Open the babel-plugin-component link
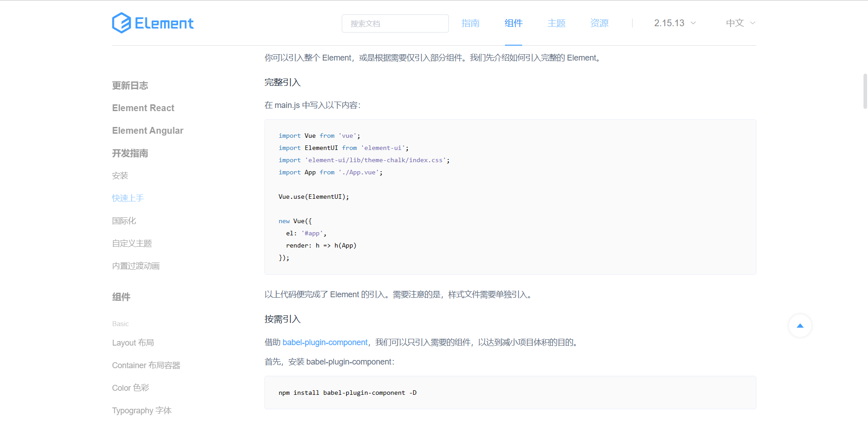The width and height of the screenshot is (868, 421). coord(325,342)
